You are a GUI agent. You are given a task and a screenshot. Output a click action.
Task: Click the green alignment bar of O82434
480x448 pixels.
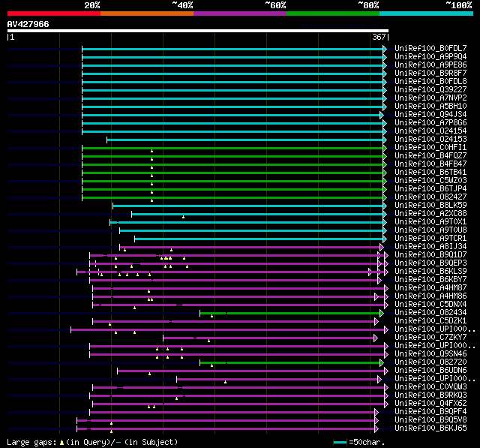coord(290,313)
